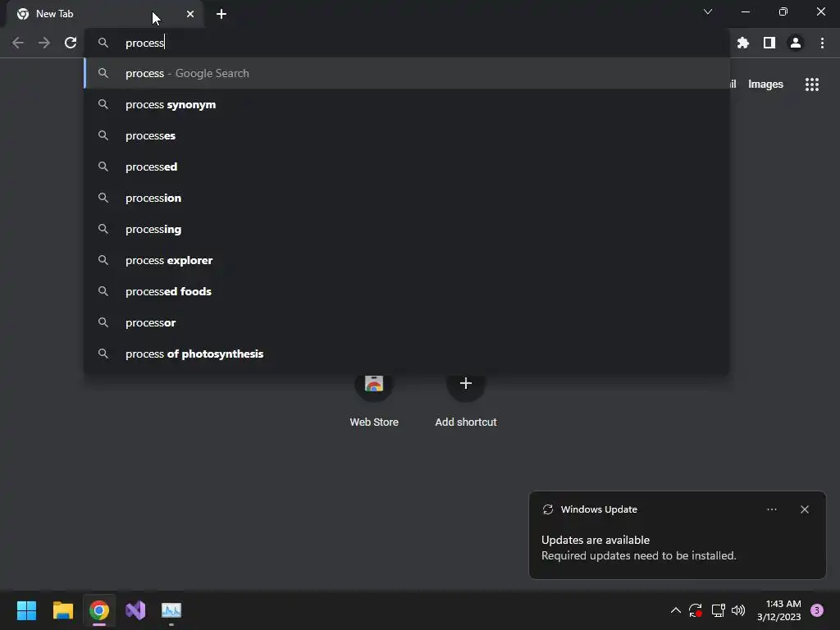Close the New Tab tab
Image resolution: width=840 pixels, height=630 pixels.
pyautogui.click(x=190, y=14)
